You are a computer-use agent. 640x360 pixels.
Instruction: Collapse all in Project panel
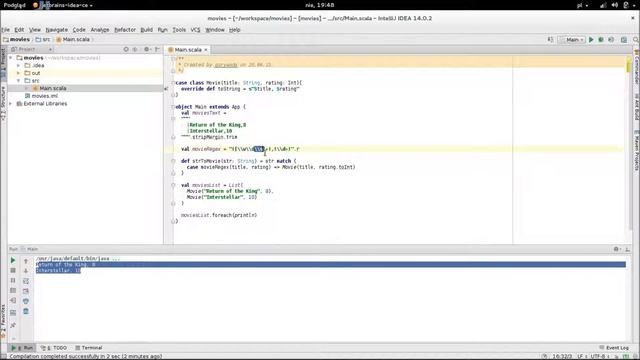click(x=135, y=49)
